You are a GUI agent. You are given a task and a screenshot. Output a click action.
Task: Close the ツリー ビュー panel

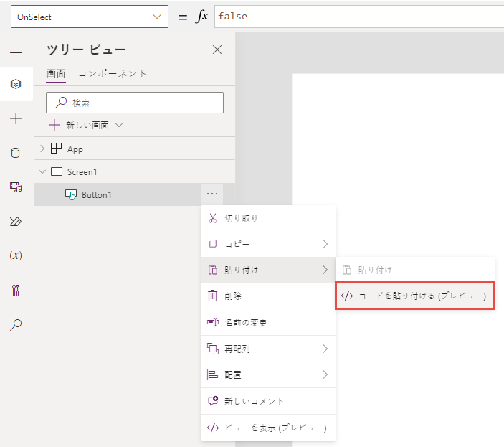(217, 50)
